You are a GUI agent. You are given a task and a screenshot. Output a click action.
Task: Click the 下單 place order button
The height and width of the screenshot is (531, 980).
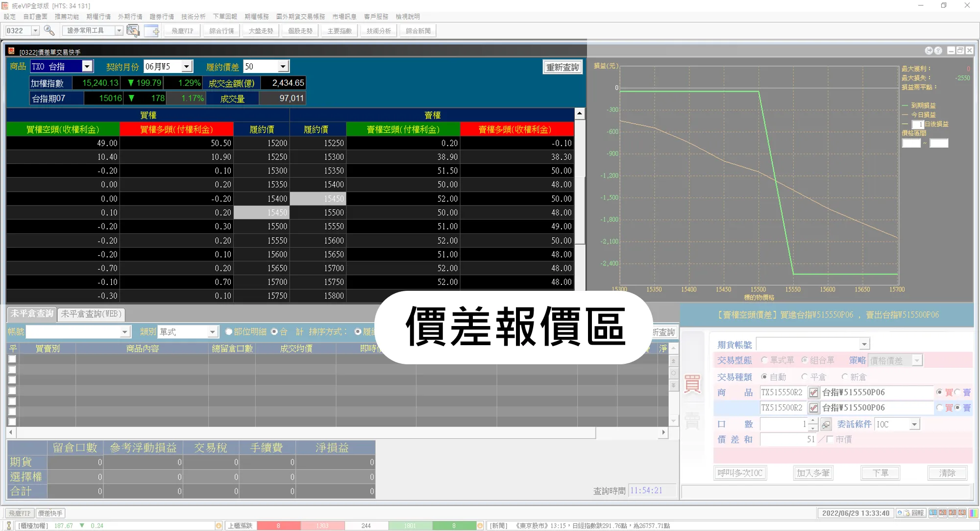[x=881, y=473]
